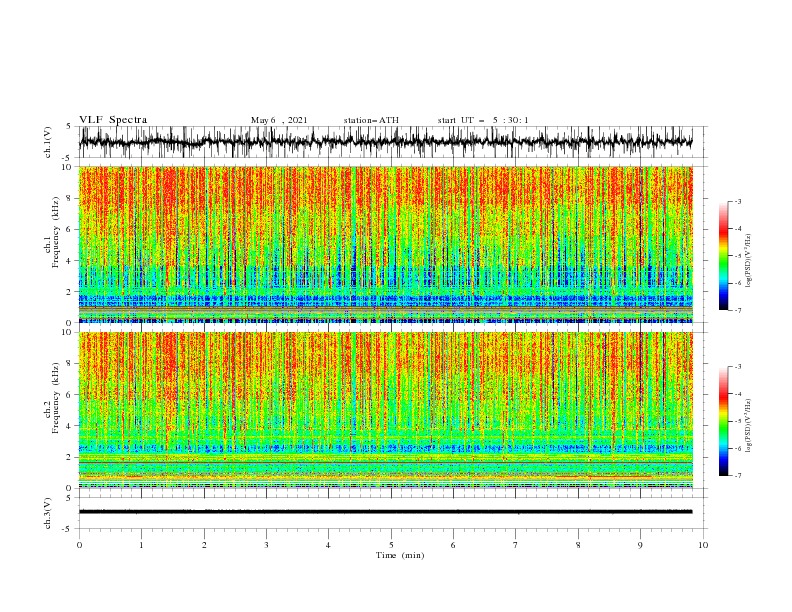Click the ch.1 voltage waveform trace

pyautogui.click(x=385, y=142)
